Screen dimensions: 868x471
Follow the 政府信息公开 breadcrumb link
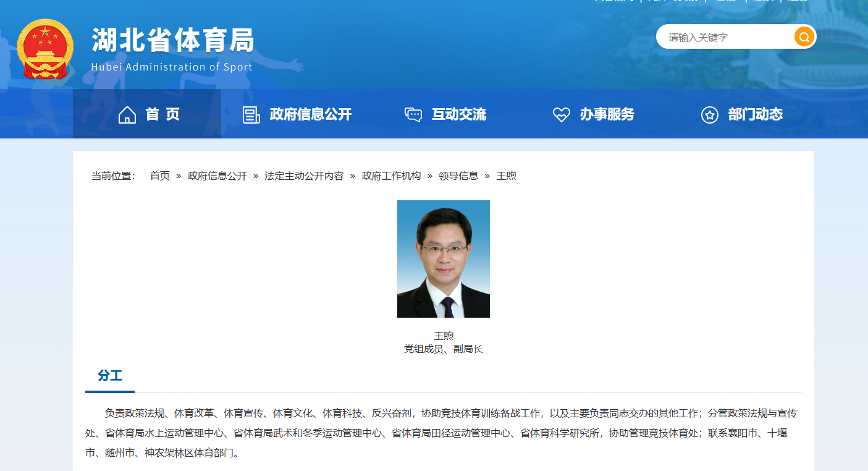coord(217,176)
